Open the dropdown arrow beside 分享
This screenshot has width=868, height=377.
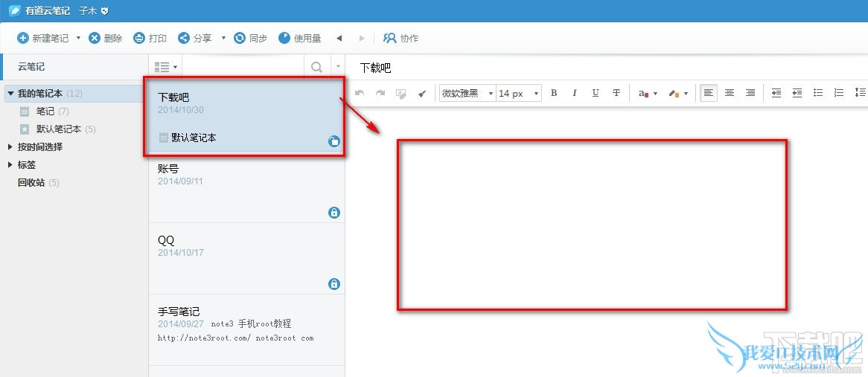(x=223, y=38)
